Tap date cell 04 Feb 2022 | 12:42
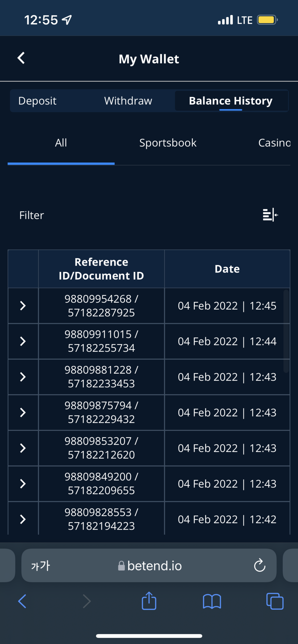This screenshot has width=298, height=644. (227, 520)
